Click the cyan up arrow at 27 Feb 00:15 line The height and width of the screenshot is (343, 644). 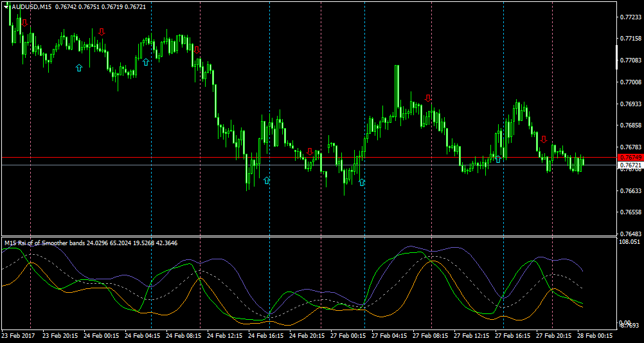[x=362, y=182]
